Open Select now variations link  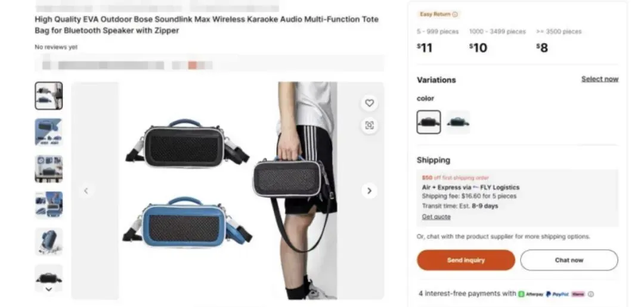pyautogui.click(x=600, y=79)
